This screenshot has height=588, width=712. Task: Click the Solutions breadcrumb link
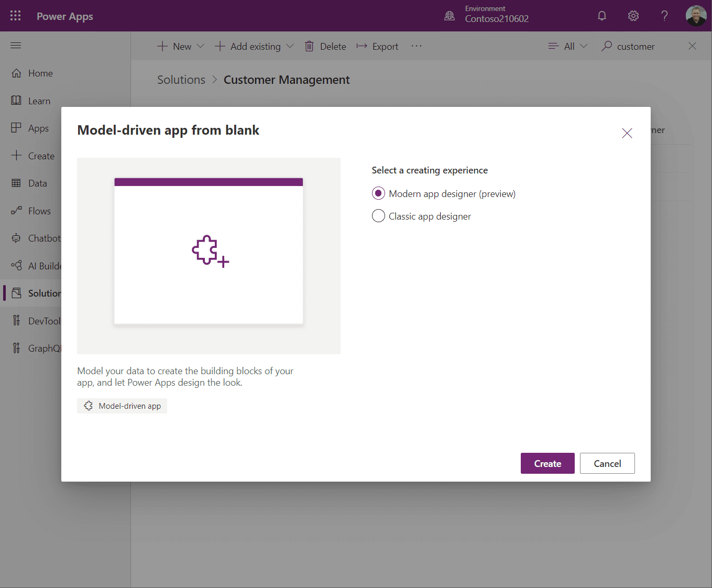click(181, 80)
